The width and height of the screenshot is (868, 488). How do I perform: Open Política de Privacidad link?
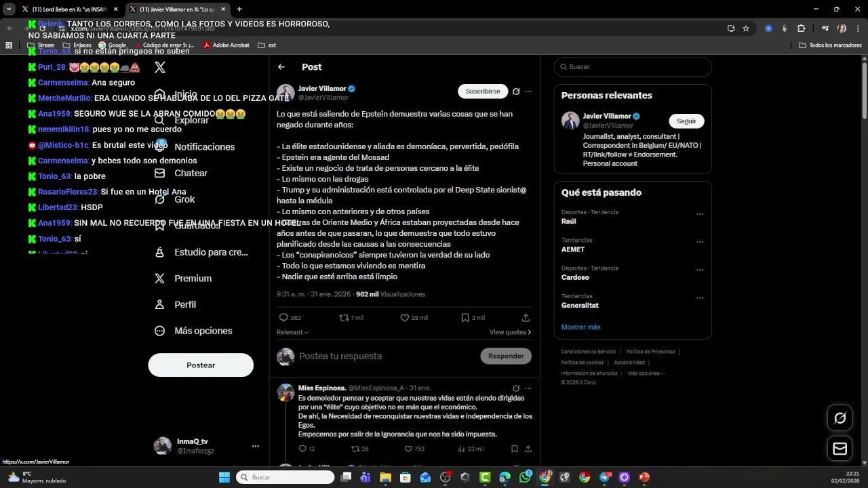coord(650,352)
